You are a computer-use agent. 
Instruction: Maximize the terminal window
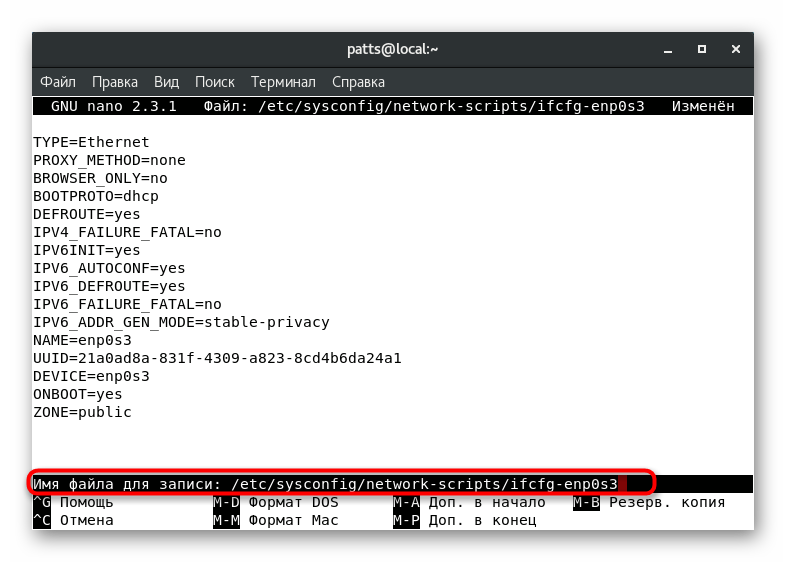pos(702,49)
